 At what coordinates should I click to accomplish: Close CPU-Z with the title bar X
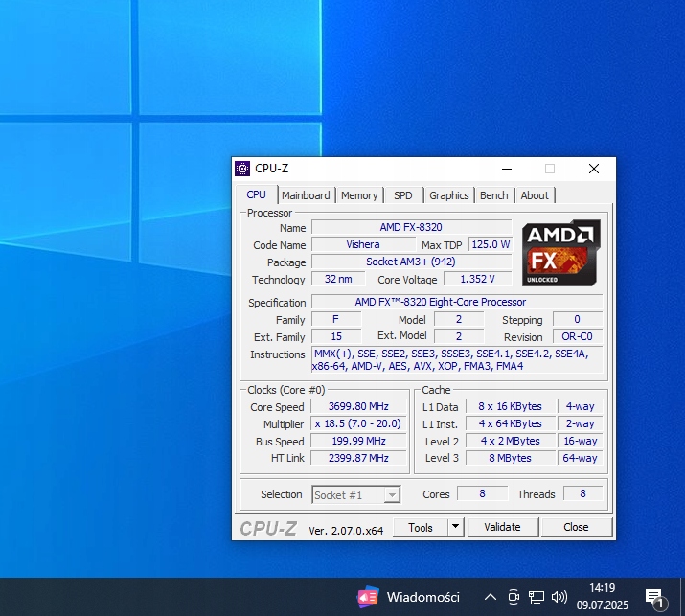click(594, 169)
